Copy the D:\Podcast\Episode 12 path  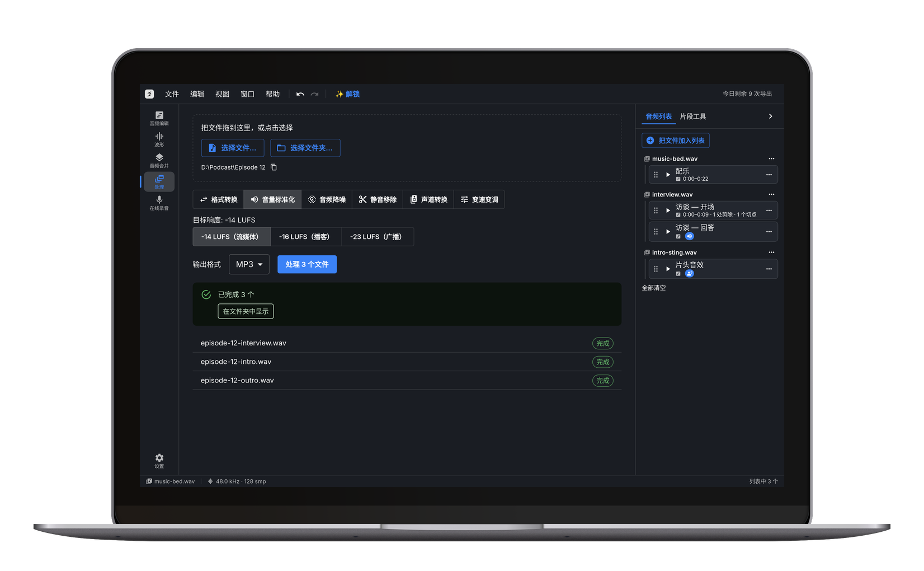click(274, 167)
